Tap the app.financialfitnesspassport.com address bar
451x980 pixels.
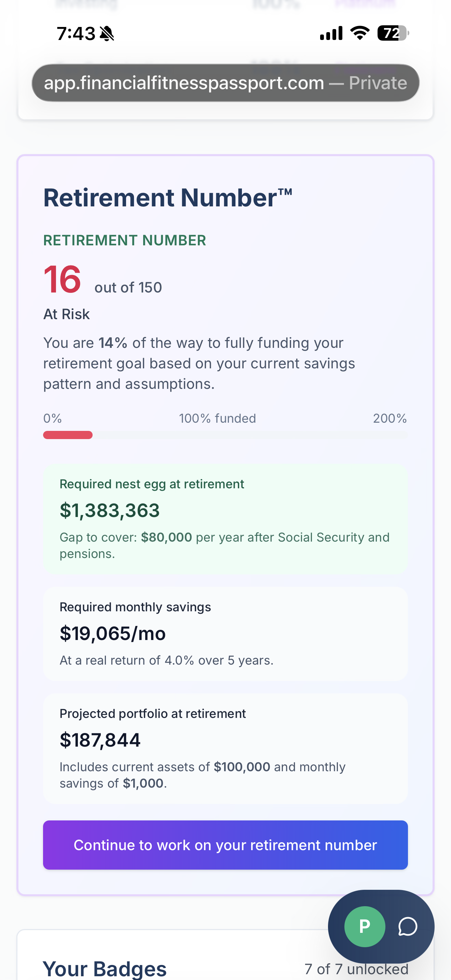point(225,82)
